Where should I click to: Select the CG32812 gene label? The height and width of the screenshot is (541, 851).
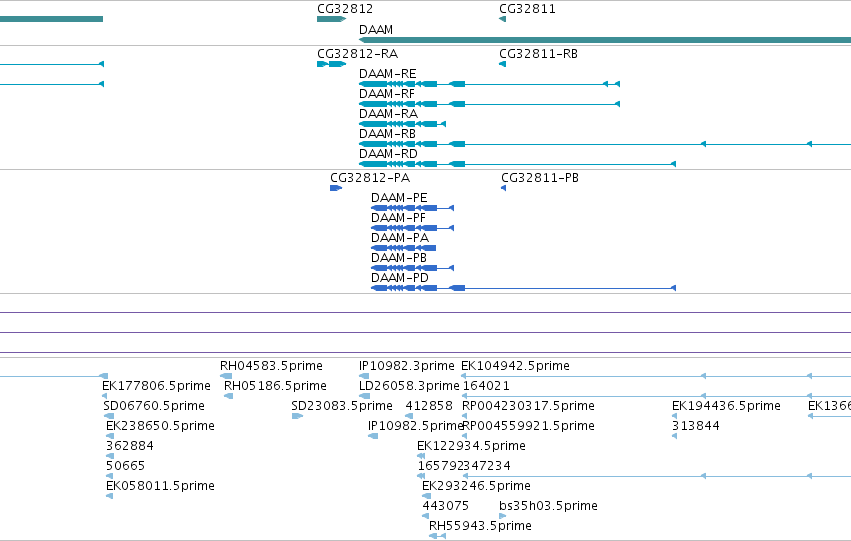pyautogui.click(x=345, y=9)
